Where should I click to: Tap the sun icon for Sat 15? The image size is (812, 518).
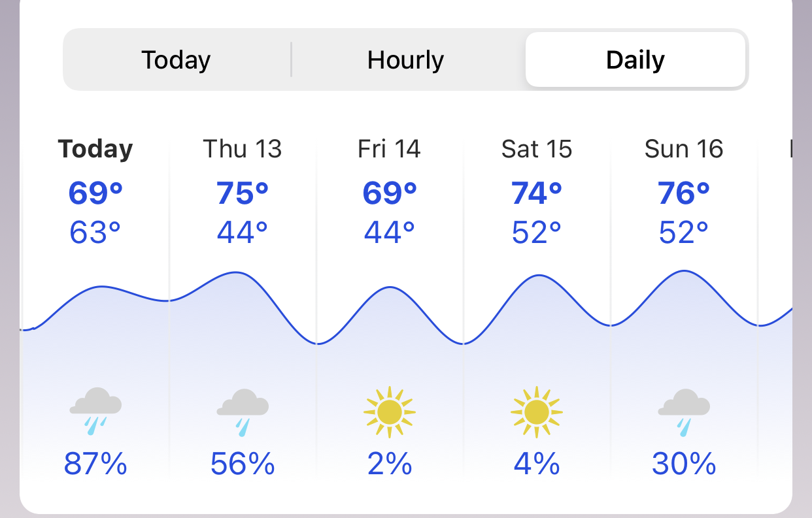pyautogui.click(x=537, y=412)
